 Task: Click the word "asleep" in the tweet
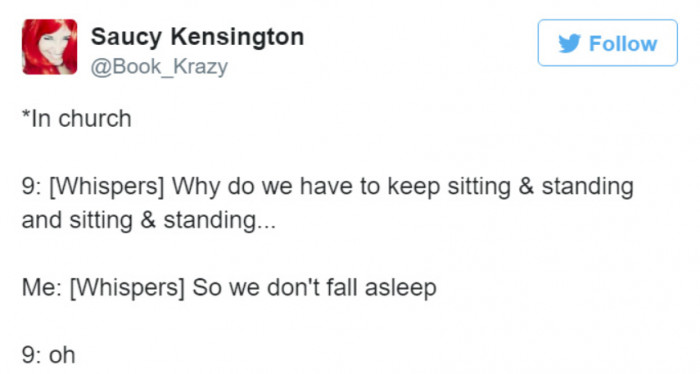400,288
